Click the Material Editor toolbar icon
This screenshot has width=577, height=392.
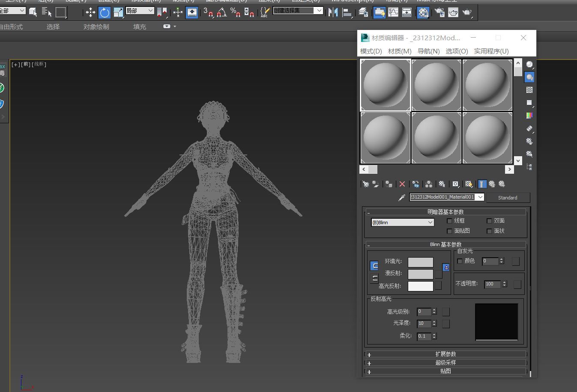(423, 12)
